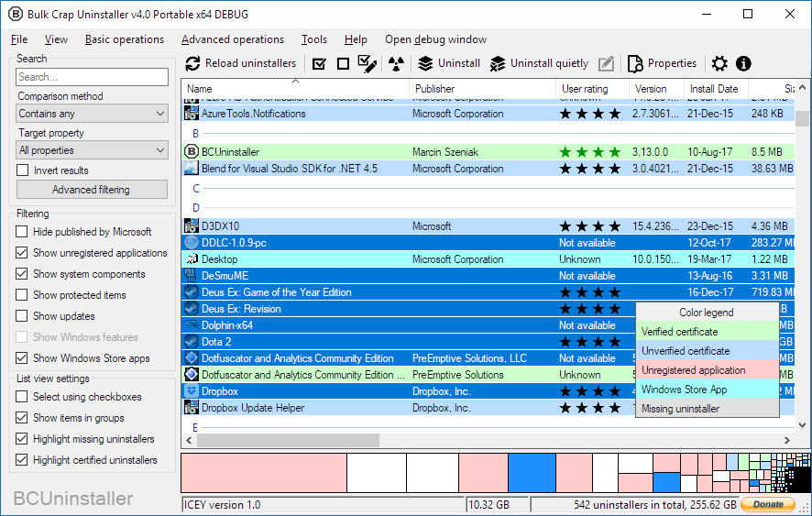Click the Reload uninstallers refresh icon
Viewport: 812px width, 516px height.
click(x=192, y=63)
